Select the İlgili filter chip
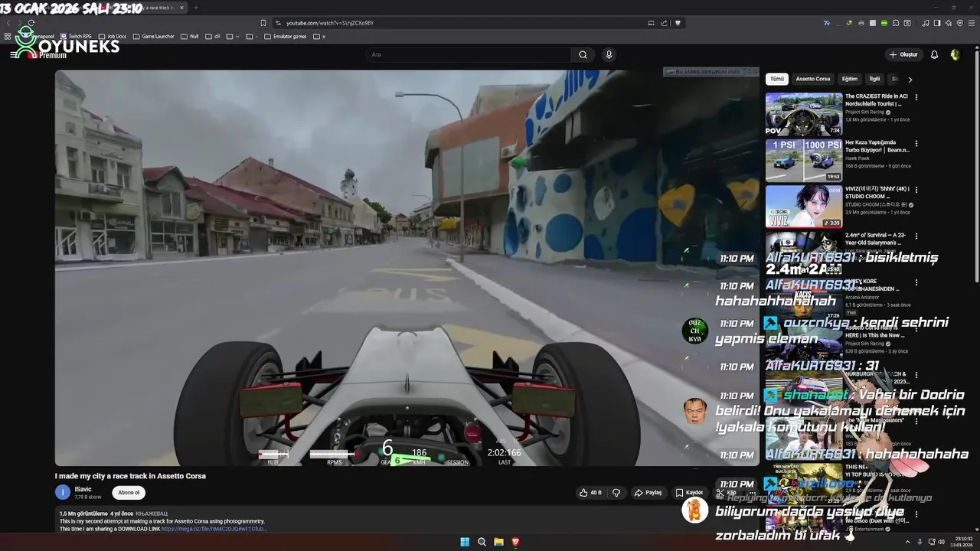The height and width of the screenshot is (551, 980). click(874, 79)
